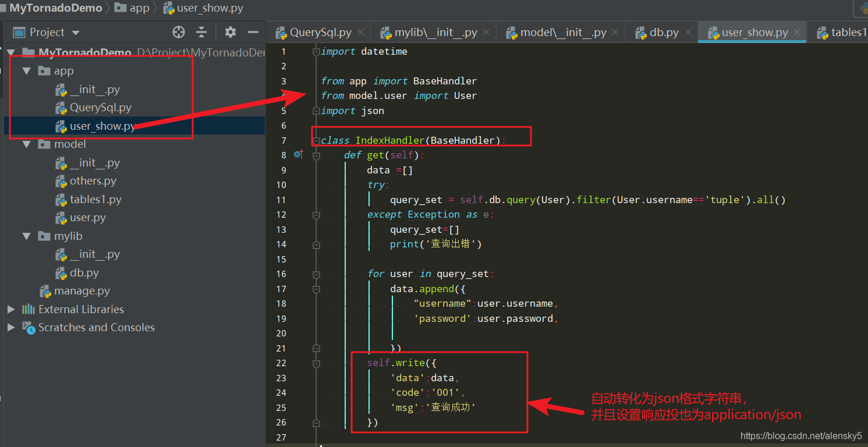Click the locate/scroll-from-source target icon

(x=179, y=32)
